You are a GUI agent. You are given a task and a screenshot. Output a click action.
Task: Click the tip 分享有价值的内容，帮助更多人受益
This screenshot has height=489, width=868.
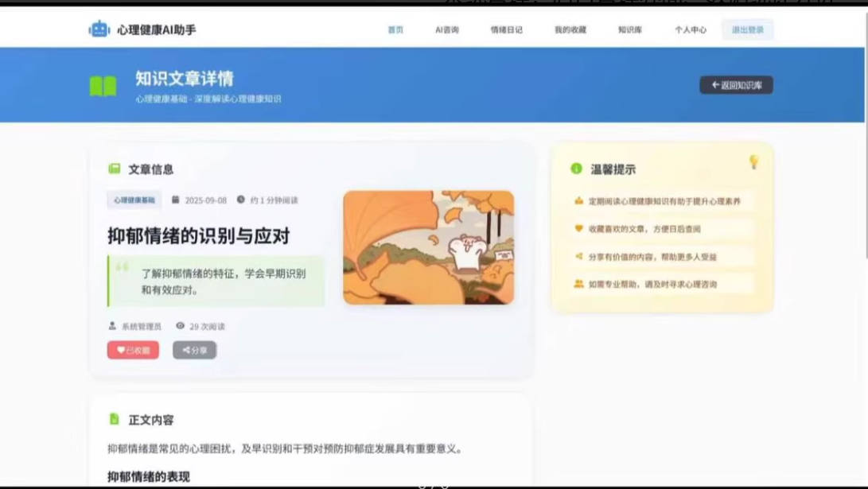[652, 257]
